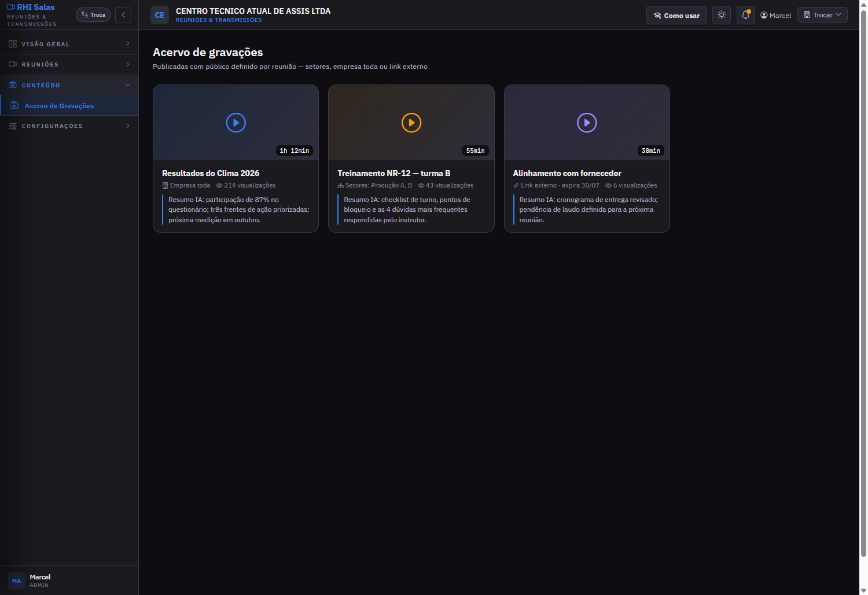Toggle the light/dark theme sun icon
The height and width of the screenshot is (595, 868).
tap(721, 15)
